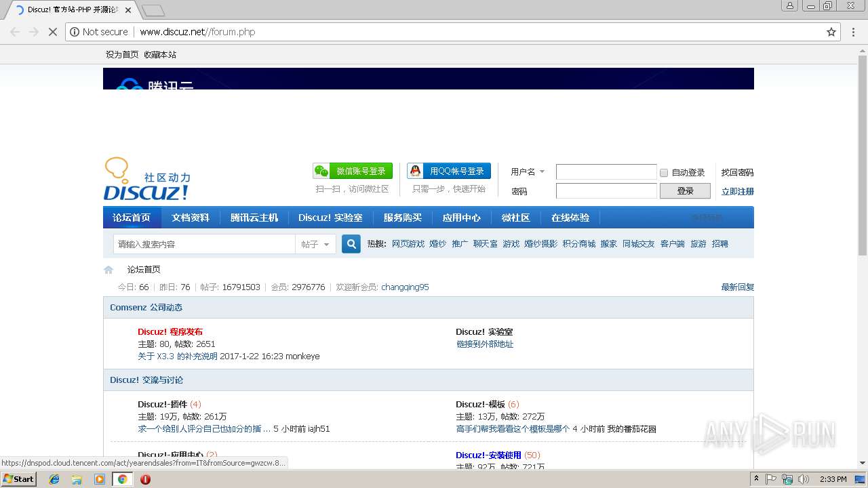The width and height of the screenshot is (868, 488).
Task: Click 最新回复 link
Action: click(737, 287)
